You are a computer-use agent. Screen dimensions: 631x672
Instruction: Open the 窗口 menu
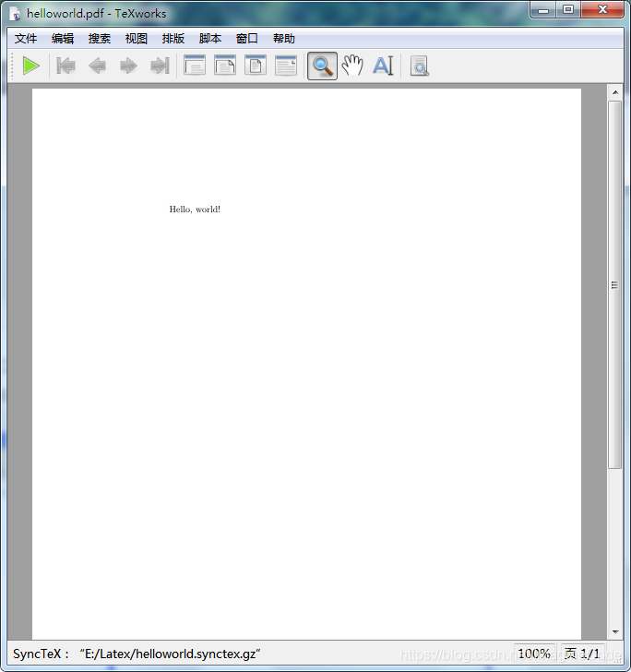[x=246, y=39]
